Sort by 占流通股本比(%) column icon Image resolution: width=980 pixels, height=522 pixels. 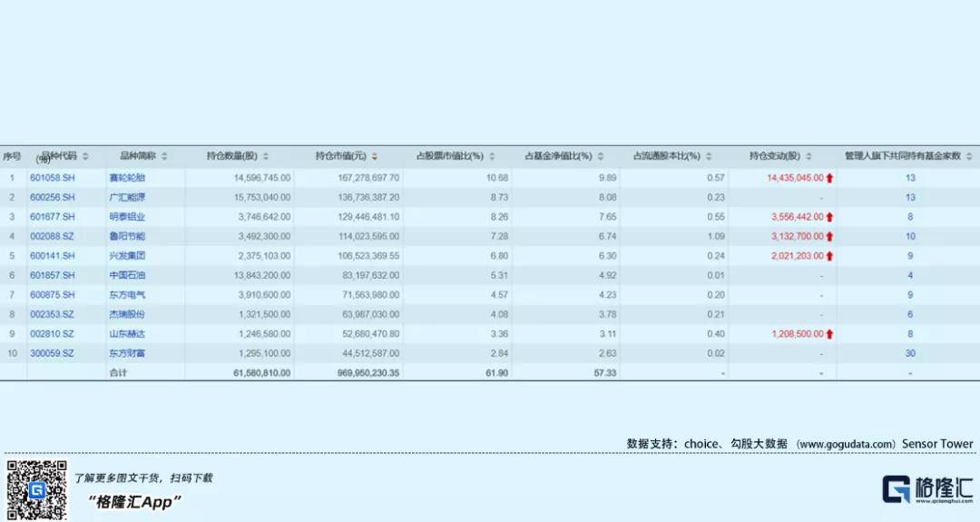(709, 156)
